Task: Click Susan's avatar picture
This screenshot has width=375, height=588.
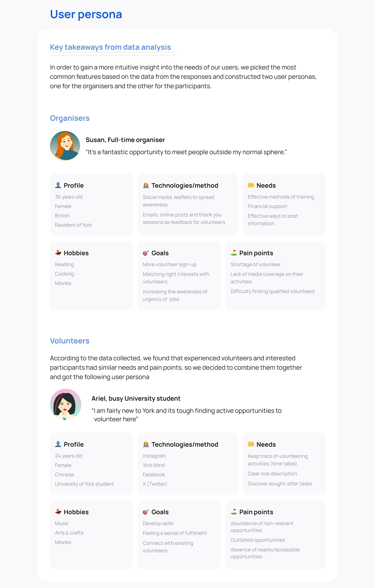Action: pos(65,146)
